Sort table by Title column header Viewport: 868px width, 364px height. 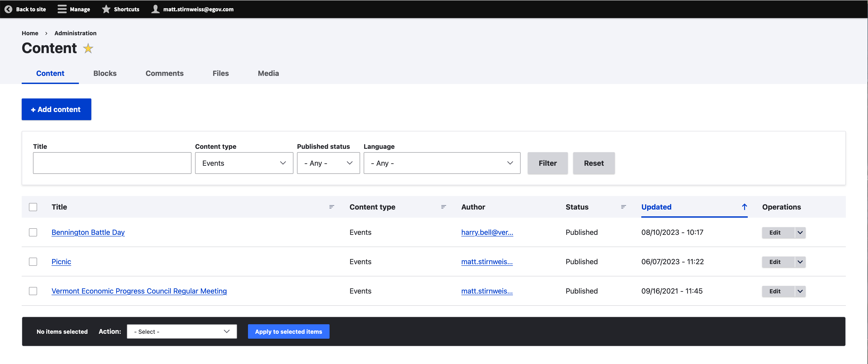point(59,207)
